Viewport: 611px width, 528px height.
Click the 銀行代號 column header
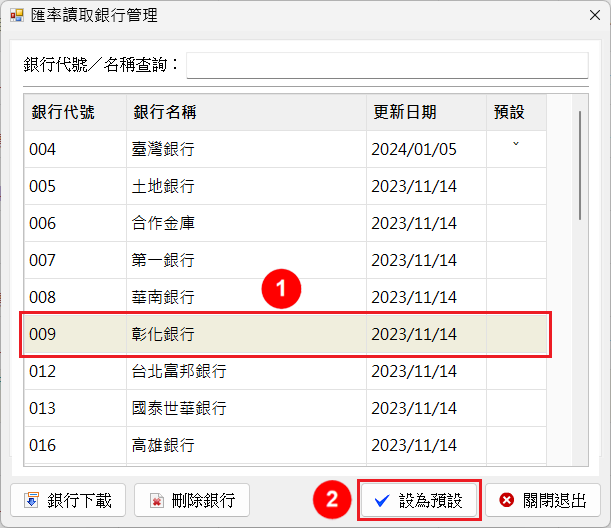coord(75,112)
